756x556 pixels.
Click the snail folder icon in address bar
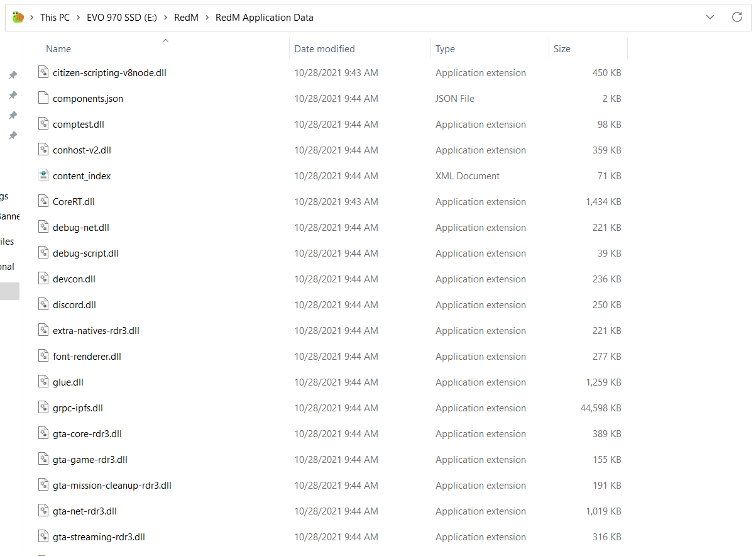click(18, 17)
